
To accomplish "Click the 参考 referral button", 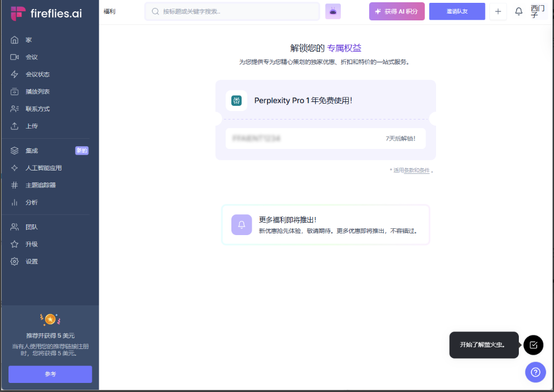I will pyautogui.click(x=50, y=374).
